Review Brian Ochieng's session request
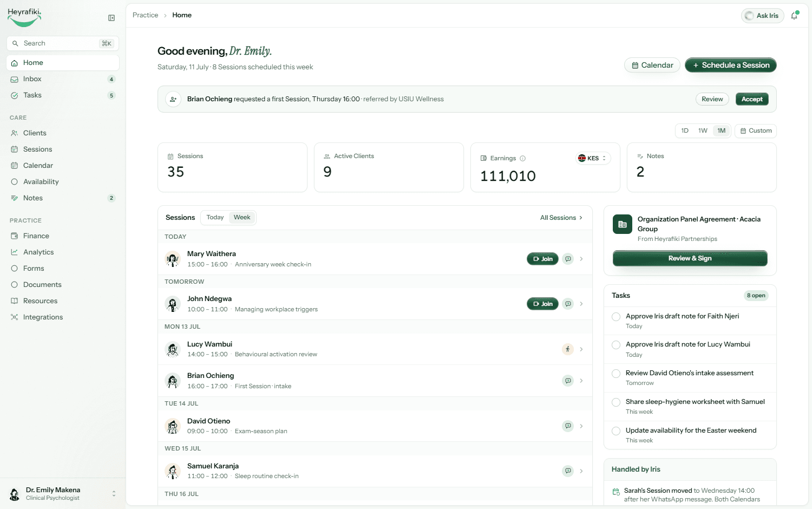This screenshot has height=509, width=812. (x=712, y=99)
